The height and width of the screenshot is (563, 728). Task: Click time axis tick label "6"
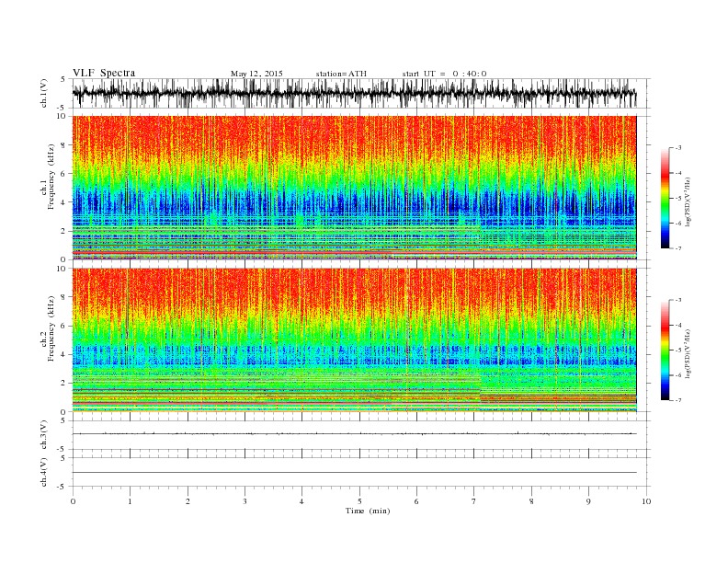click(x=417, y=501)
